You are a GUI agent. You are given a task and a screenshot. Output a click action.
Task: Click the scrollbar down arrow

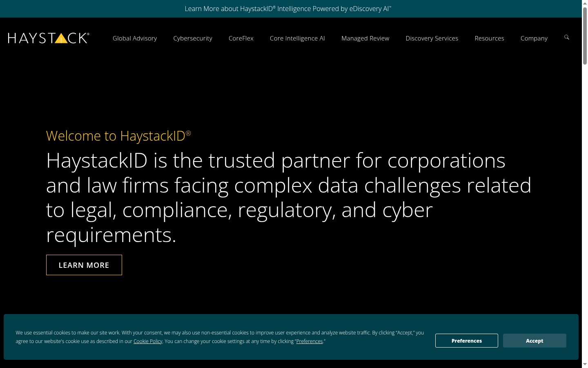click(x=585, y=364)
